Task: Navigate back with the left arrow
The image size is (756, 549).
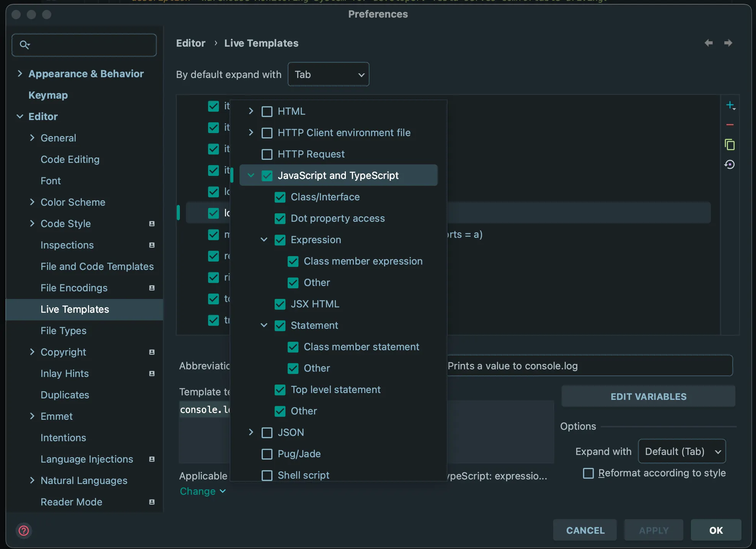Action: coord(709,43)
